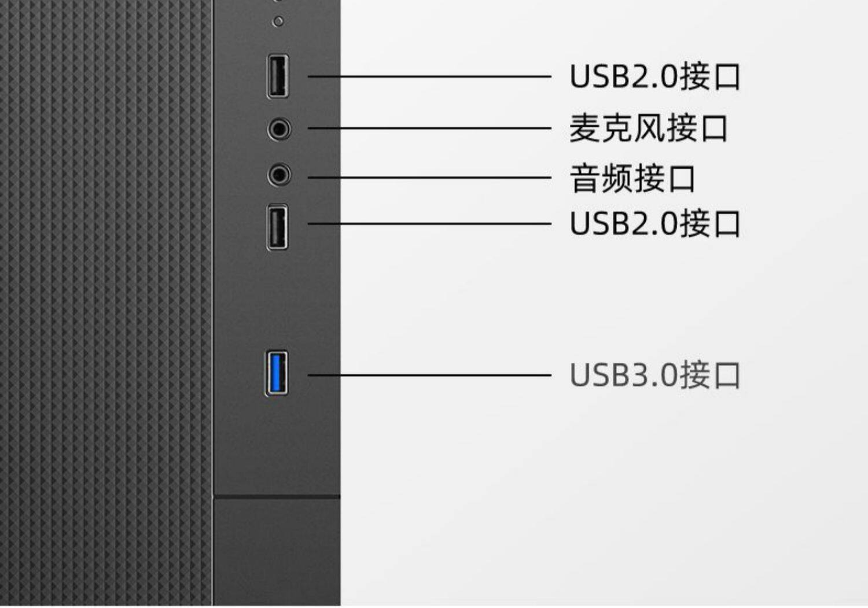Click the top 'USB2.0接口' text label

pos(655,76)
